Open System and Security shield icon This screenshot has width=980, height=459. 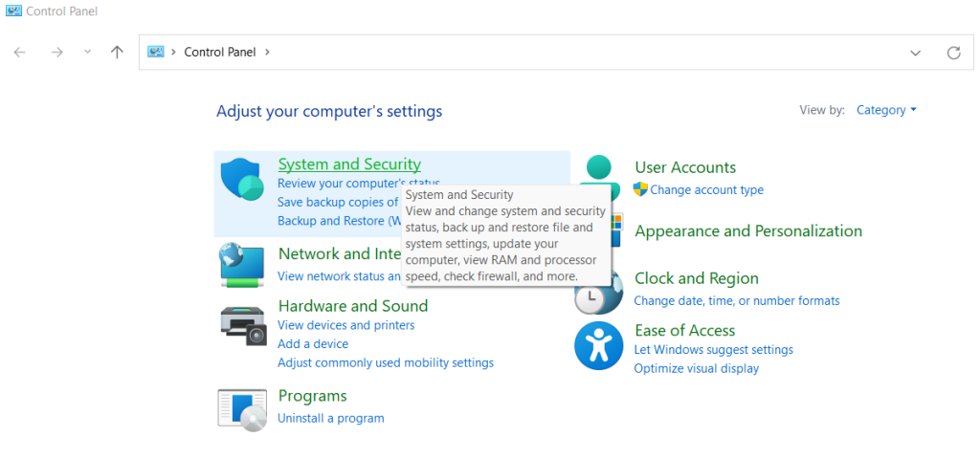tap(242, 179)
